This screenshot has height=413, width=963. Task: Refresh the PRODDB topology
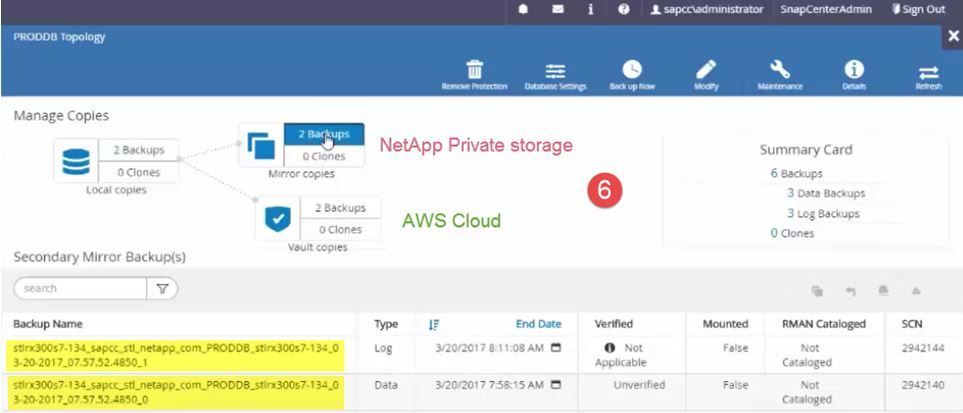(x=928, y=69)
